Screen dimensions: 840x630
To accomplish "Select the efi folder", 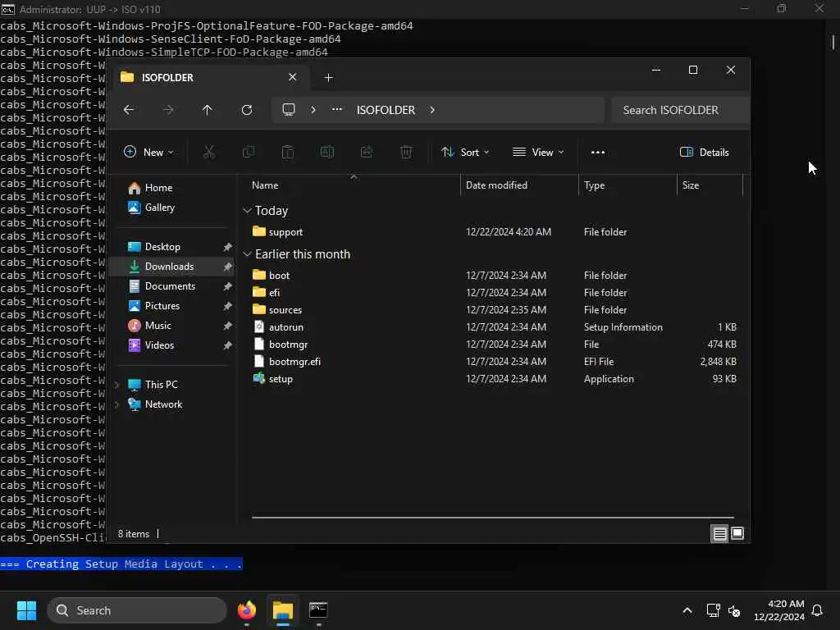I will [x=494, y=293].
